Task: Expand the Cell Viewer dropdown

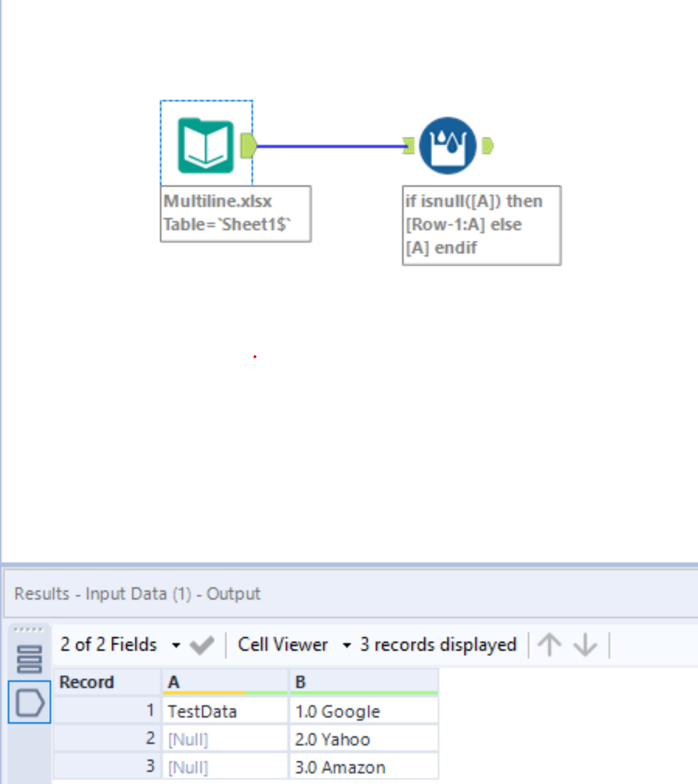Action: coord(283,644)
